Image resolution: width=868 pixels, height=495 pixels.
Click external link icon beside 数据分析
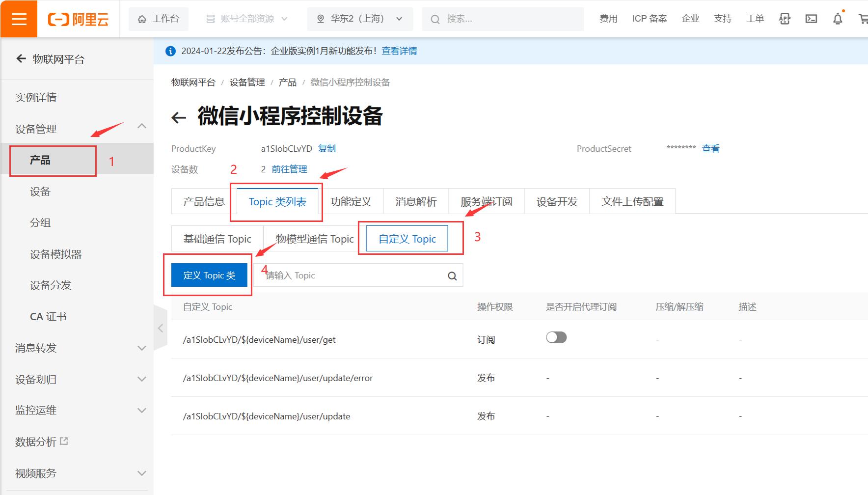click(64, 441)
